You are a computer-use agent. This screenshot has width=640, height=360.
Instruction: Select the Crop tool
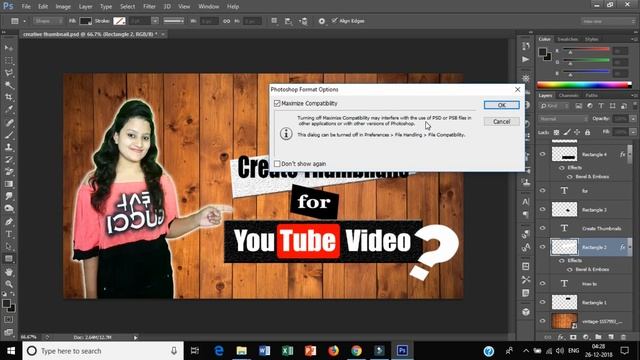point(9,97)
